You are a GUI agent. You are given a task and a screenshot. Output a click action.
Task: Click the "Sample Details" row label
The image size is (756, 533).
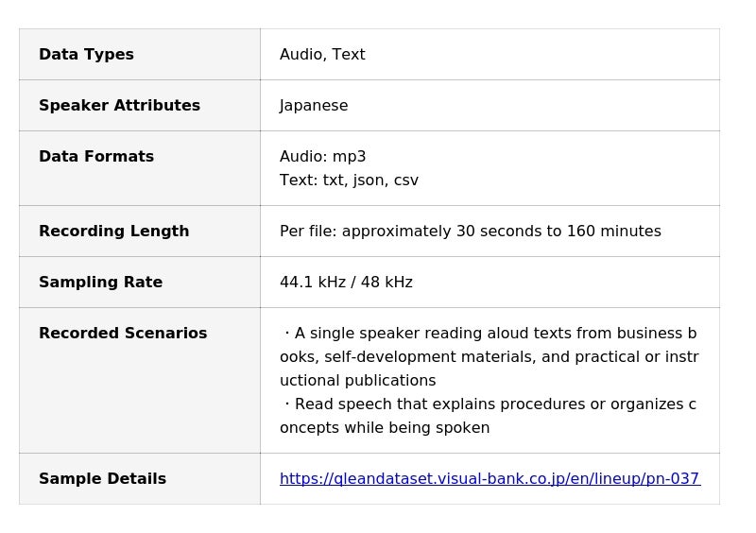point(102,479)
